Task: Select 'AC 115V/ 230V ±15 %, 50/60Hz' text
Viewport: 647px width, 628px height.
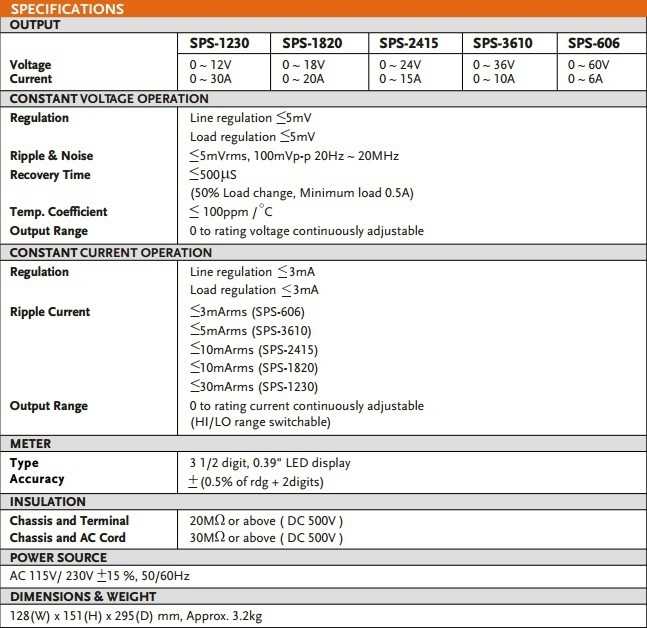Action: (x=99, y=576)
